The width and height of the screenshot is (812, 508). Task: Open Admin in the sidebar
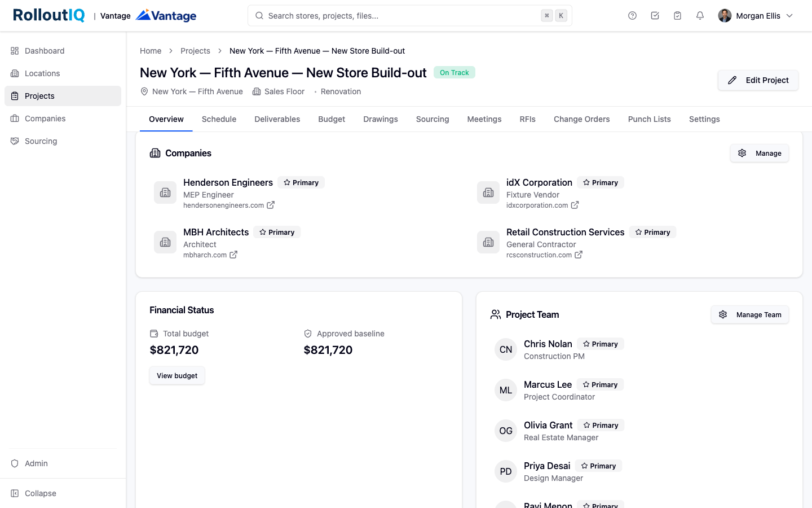tap(63, 463)
